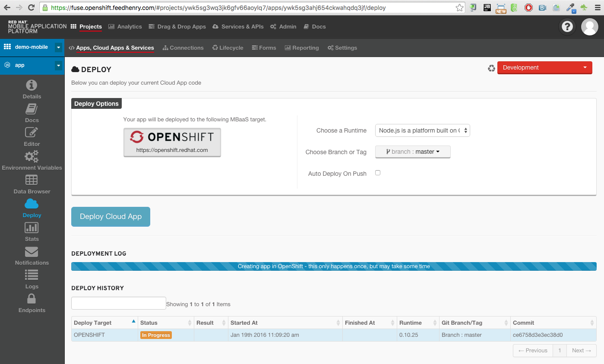
Task: Open Drag & Drop Apps menu
Action: point(177,27)
